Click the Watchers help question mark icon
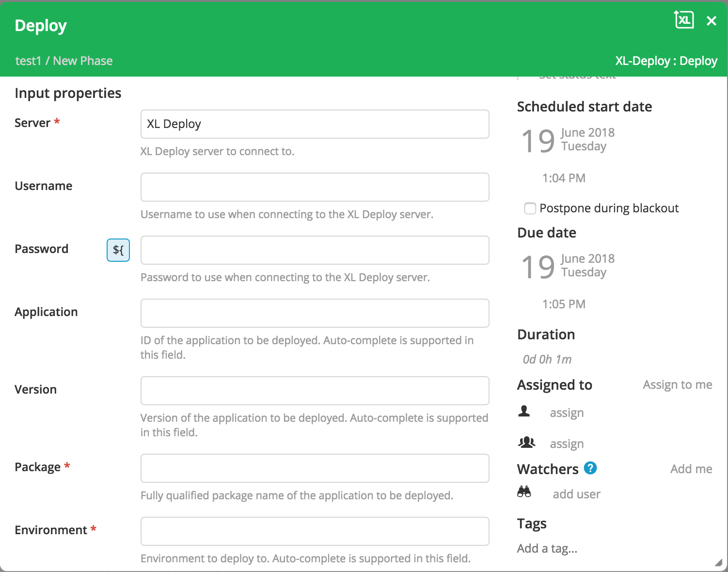The height and width of the screenshot is (572, 728). point(590,468)
